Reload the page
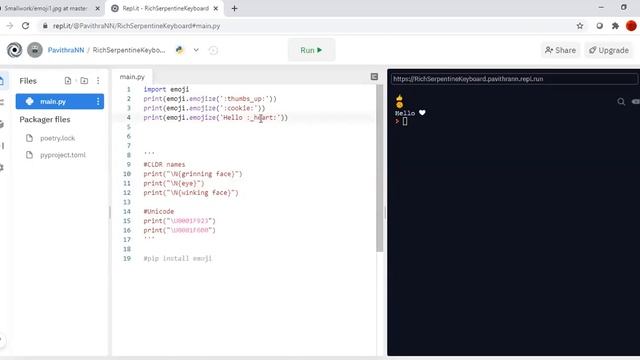Viewport: 640px width, 360px height. point(25,26)
